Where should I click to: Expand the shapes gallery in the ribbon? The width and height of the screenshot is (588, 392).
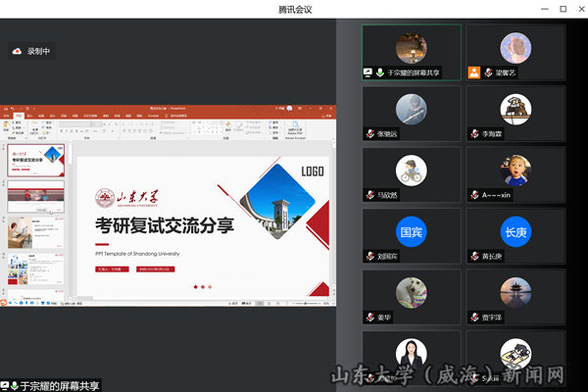(221, 131)
